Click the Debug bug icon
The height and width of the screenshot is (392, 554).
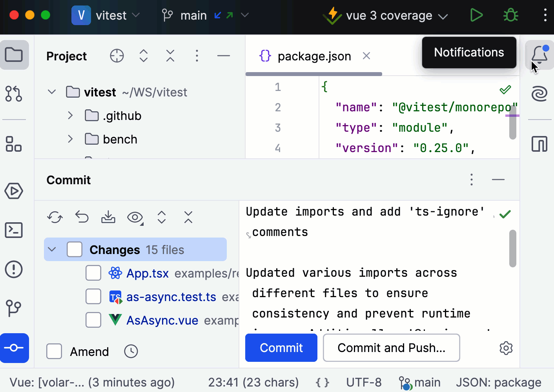[x=510, y=15]
